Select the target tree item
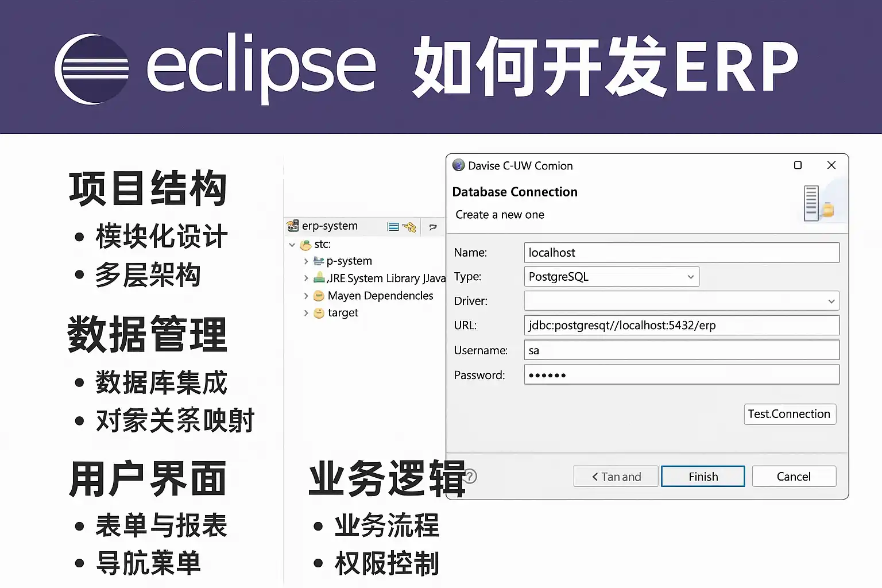882x588 pixels. 343,313
